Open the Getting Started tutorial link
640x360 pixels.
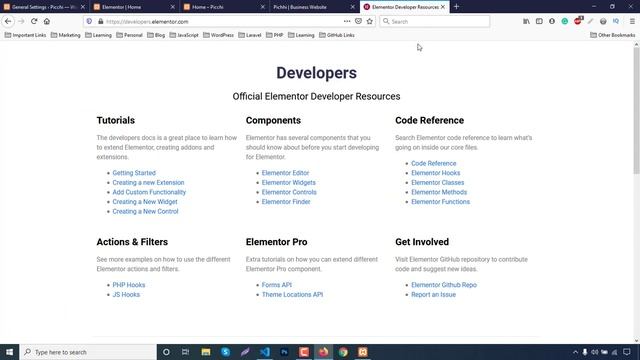point(134,173)
